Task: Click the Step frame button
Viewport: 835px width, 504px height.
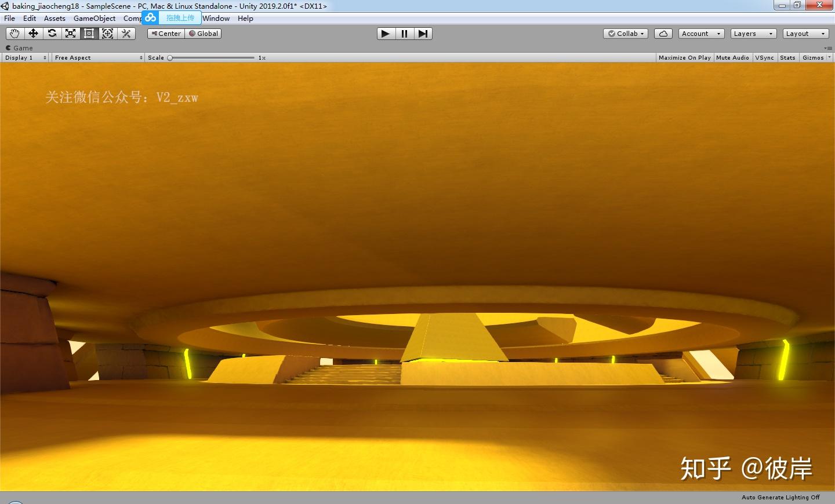Action: click(423, 34)
